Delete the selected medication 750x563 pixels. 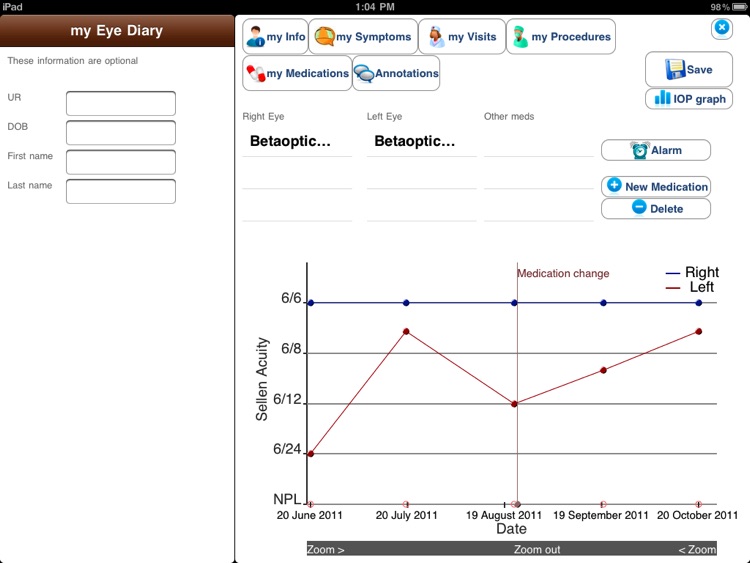click(656, 209)
